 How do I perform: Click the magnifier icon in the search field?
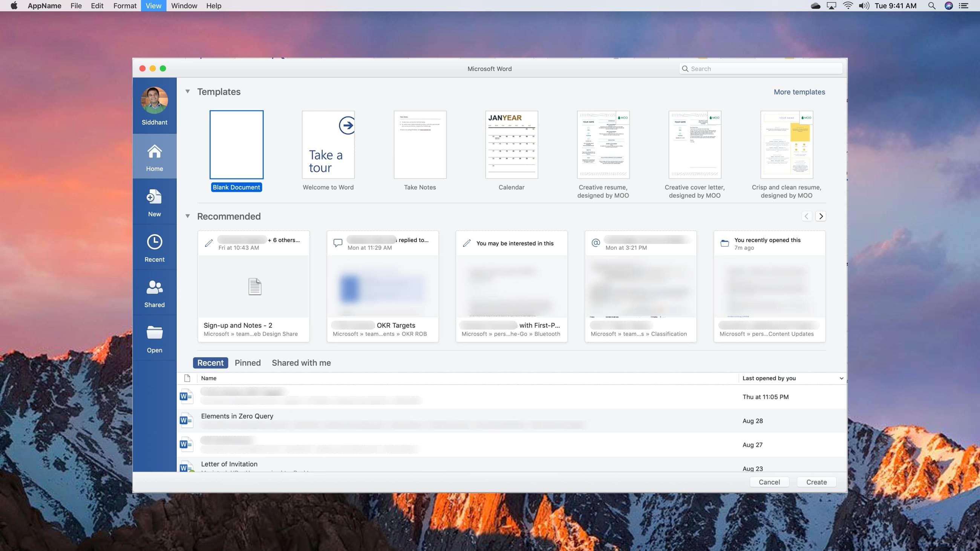tap(685, 69)
